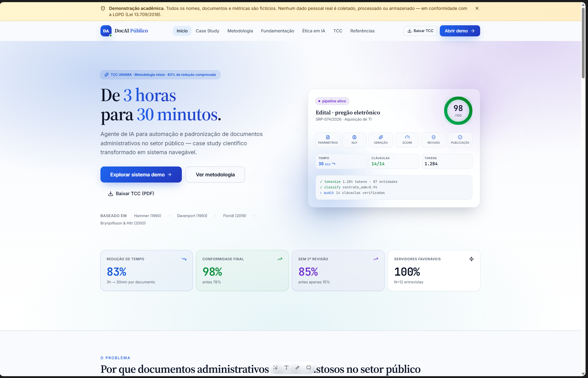Click the Baixar TCC header button
The image size is (588, 378).
[x=420, y=31]
